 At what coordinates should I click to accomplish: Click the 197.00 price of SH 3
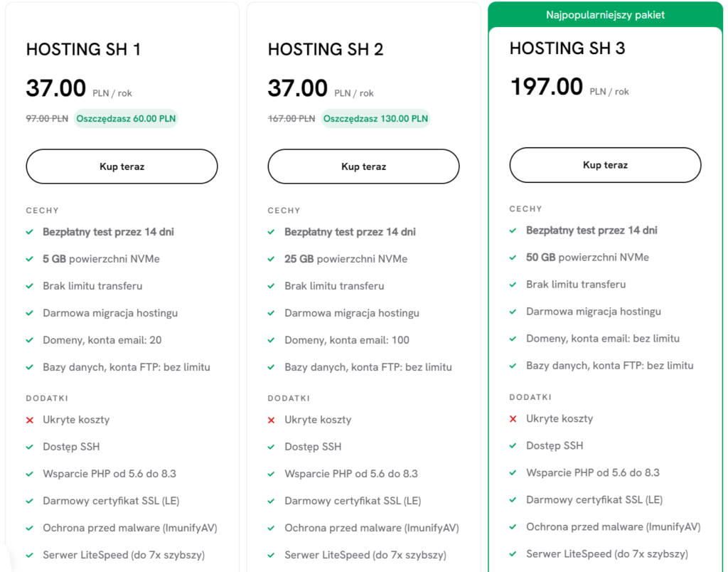point(547,87)
